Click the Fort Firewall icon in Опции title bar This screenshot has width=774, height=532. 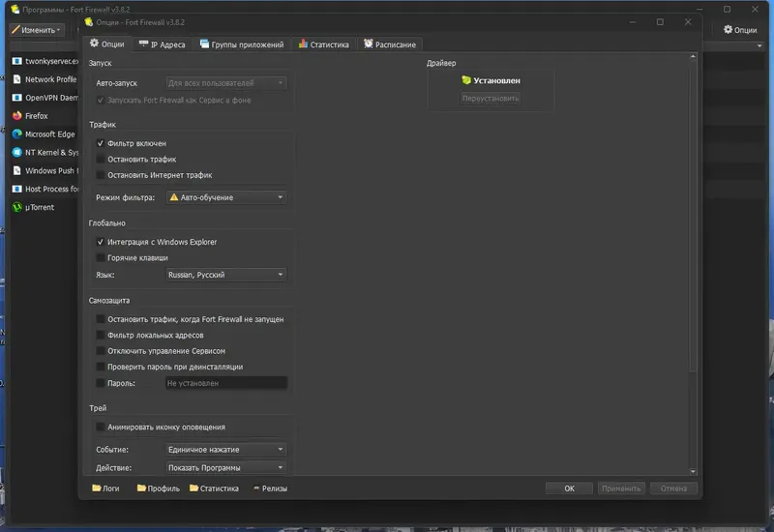point(89,22)
